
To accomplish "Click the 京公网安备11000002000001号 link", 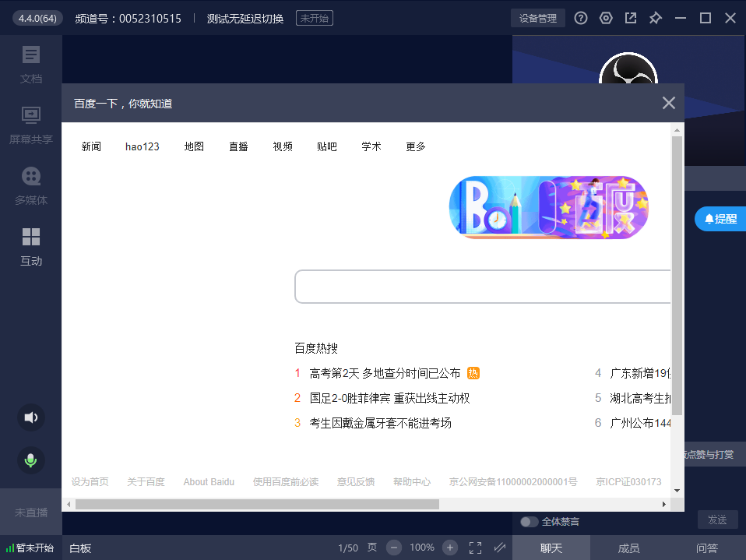I will coord(513,482).
